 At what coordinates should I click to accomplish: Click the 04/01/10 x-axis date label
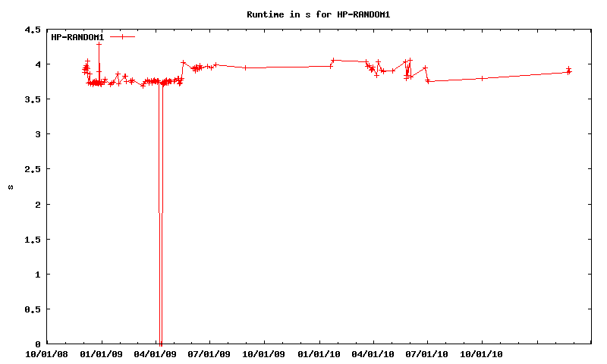pos(373,353)
